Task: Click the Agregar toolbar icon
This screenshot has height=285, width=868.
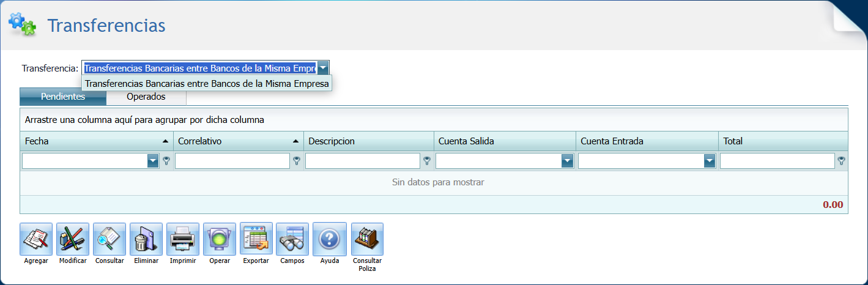Action: [36, 239]
